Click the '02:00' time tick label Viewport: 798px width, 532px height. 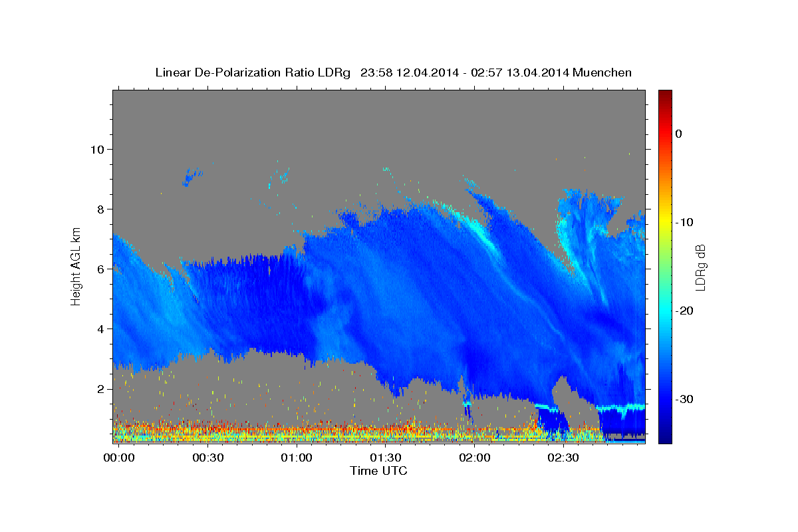coord(475,458)
